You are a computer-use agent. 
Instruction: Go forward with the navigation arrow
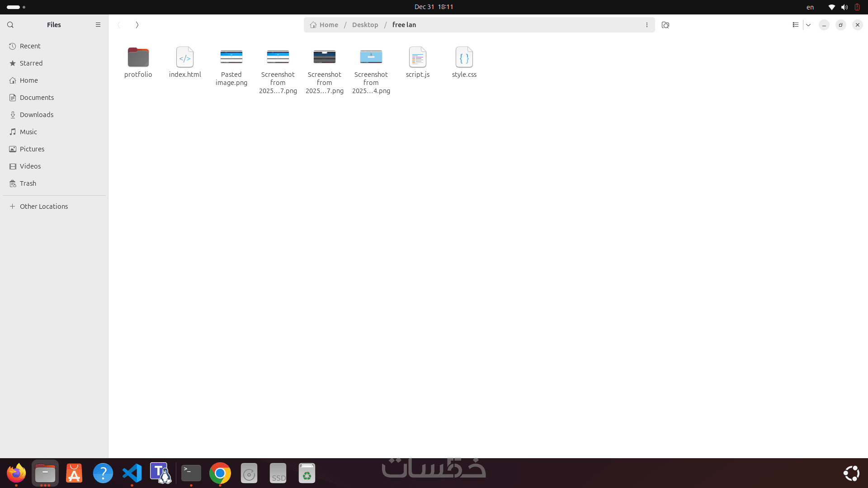pyautogui.click(x=137, y=25)
